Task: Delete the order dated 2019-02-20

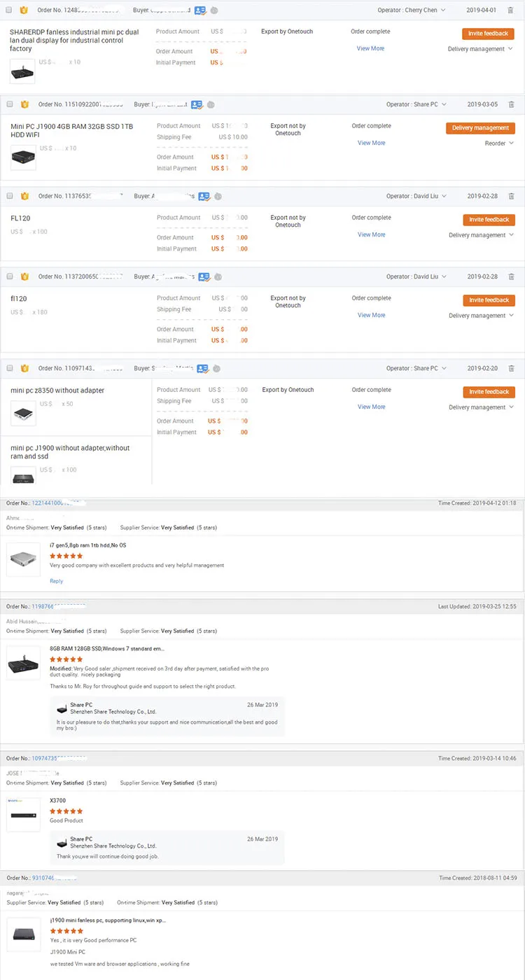Action: [x=511, y=368]
